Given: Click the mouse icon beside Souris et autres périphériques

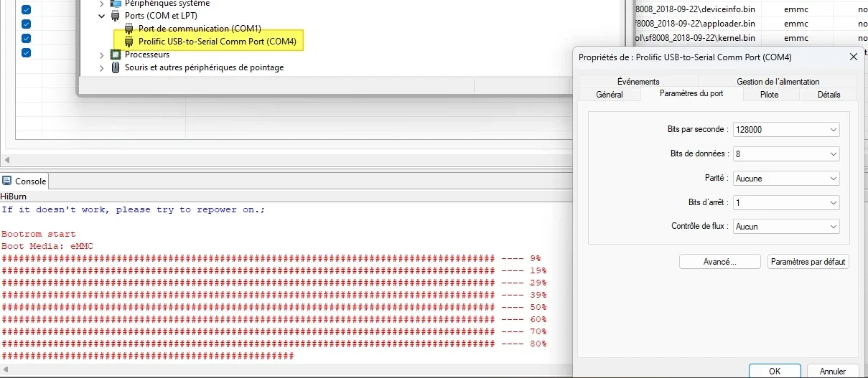Looking at the screenshot, I should [115, 67].
